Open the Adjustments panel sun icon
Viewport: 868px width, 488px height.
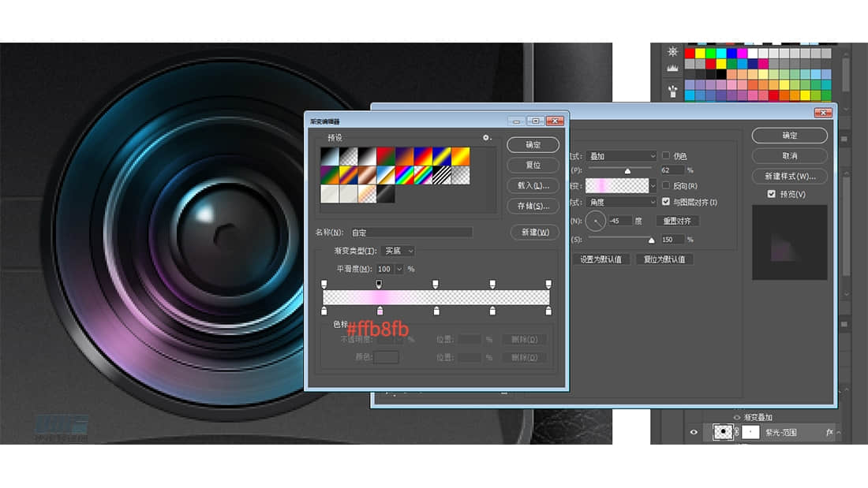point(672,51)
